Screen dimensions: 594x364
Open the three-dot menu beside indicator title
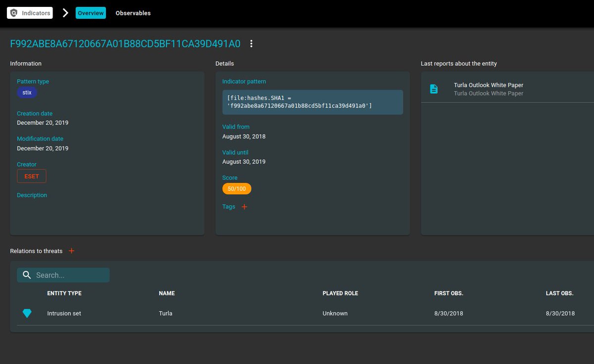(x=251, y=44)
